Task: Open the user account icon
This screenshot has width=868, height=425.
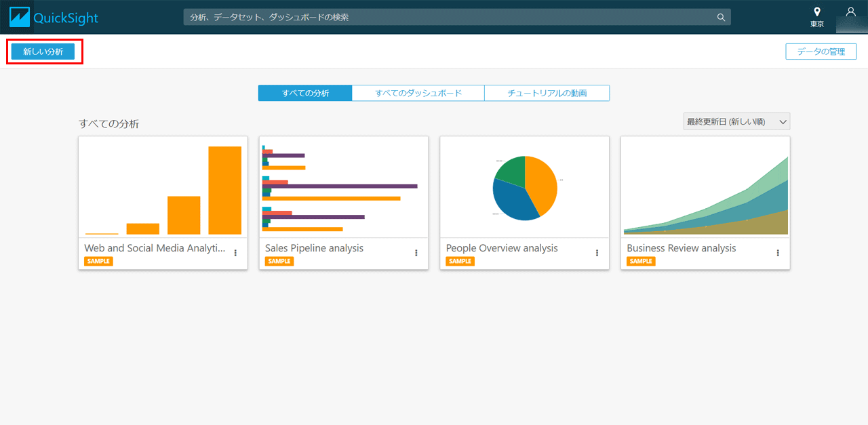Action: [x=851, y=12]
